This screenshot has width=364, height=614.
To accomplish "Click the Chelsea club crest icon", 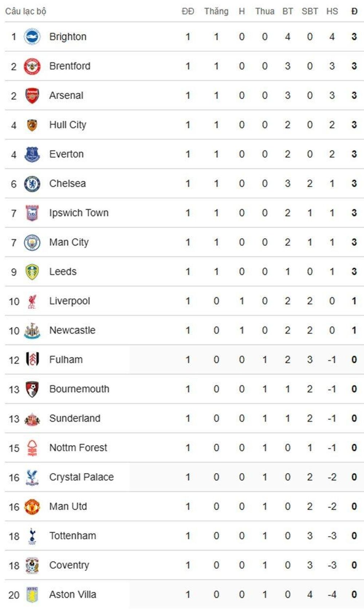I will click(32, 184).
